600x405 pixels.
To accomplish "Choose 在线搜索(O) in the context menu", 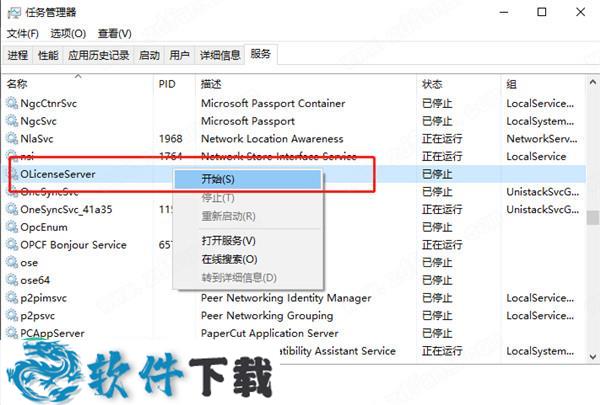I will (248, 259).
